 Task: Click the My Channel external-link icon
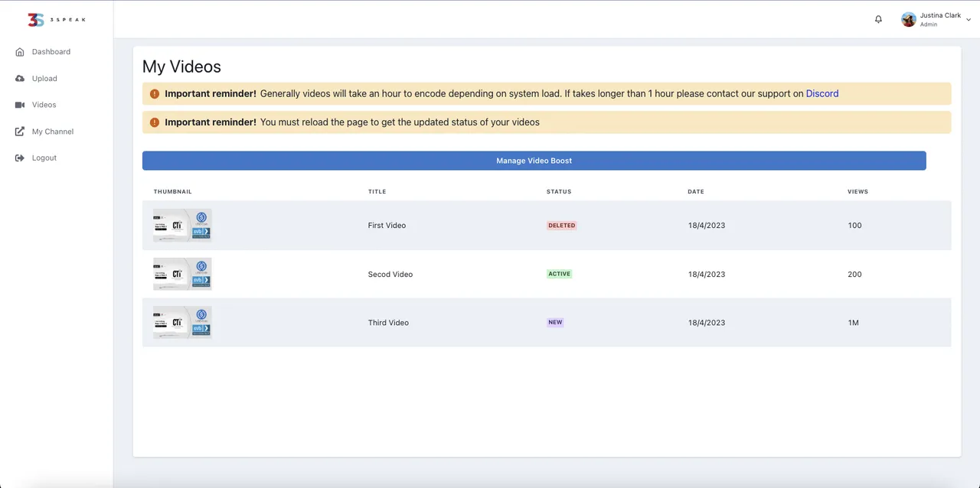[x=20, y=132]
